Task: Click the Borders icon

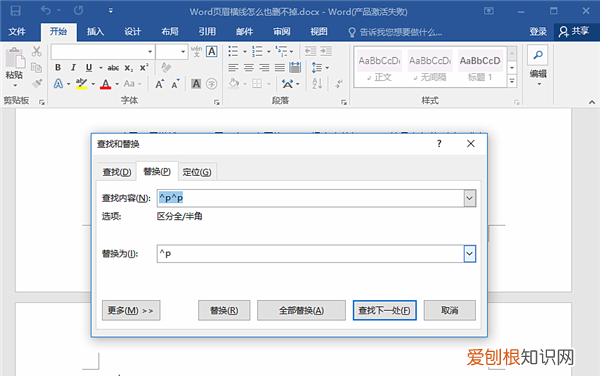Action: click(x=257, y=83)
